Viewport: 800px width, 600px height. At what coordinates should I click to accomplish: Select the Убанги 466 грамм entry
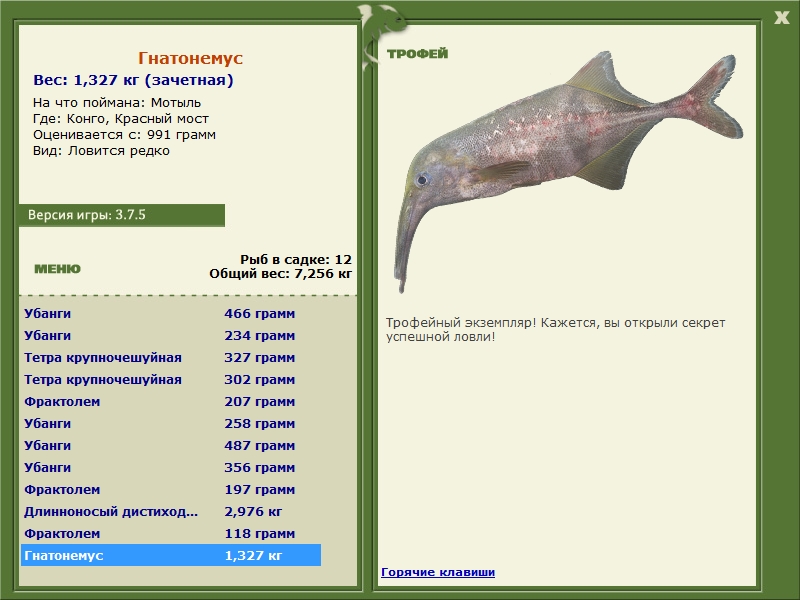click(x=171, y=313)
